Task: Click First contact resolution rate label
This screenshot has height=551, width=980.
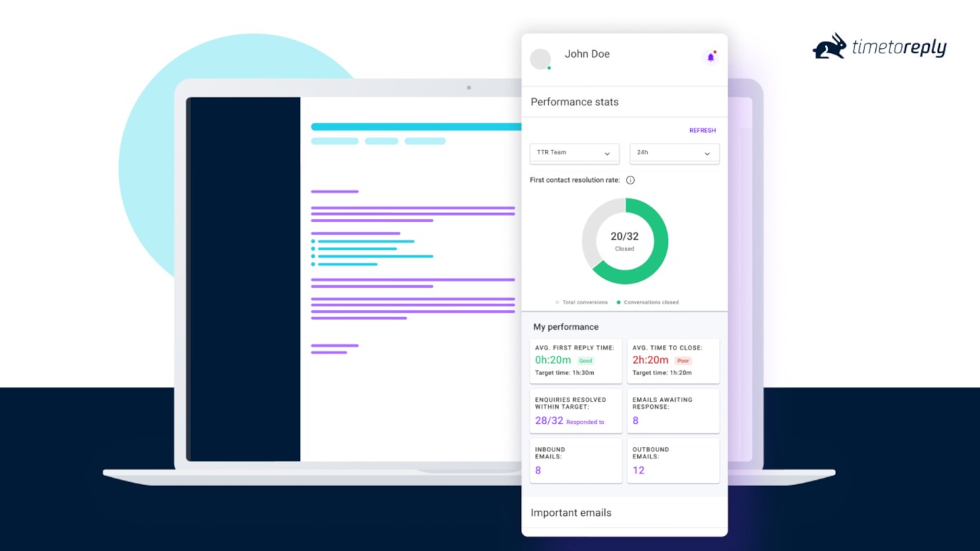Action: coord(575,180)
